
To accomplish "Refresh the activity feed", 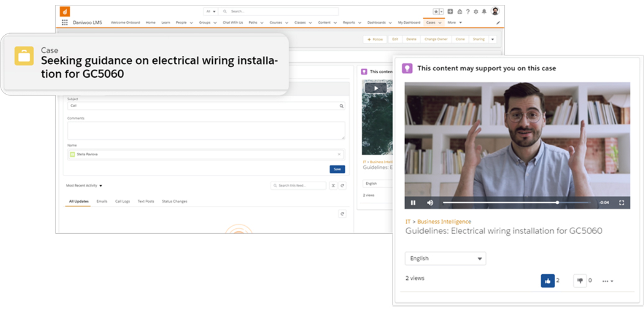I will click(x=342, y=185).
